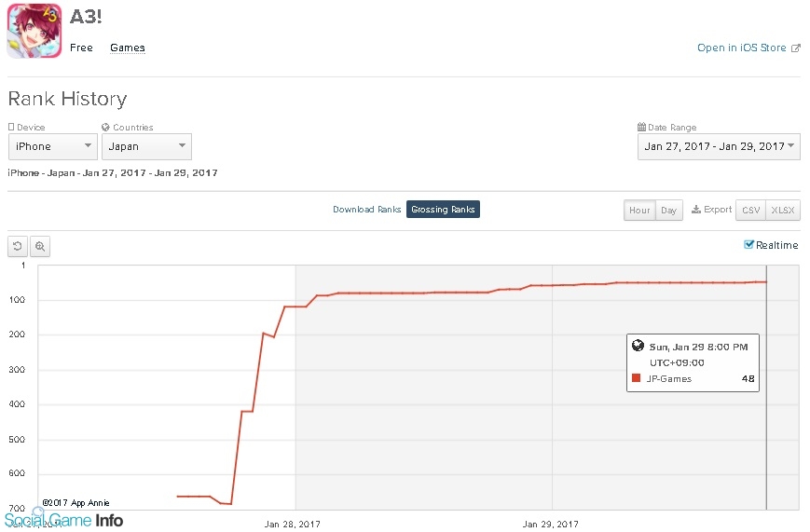The image size is (810, 532).
Task: Expand the Japan countries dropdown
Action: [146, 146]
